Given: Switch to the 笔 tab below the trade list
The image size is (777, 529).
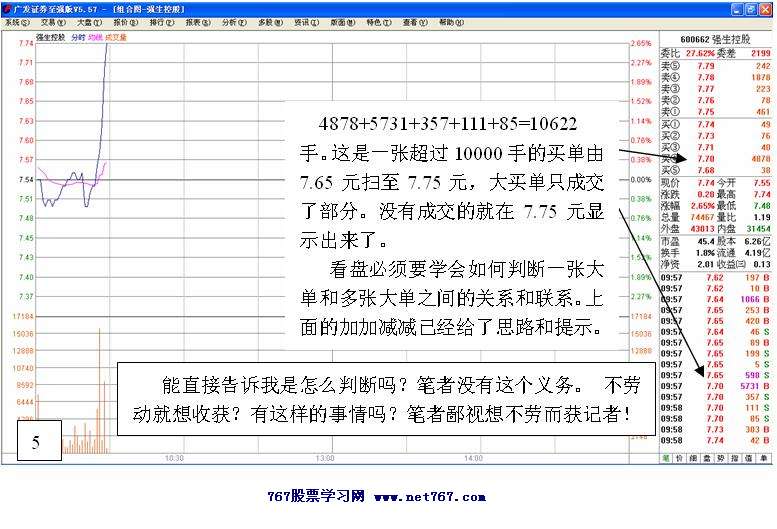Looking at the screenshot, I should click(x=667, y=457).
